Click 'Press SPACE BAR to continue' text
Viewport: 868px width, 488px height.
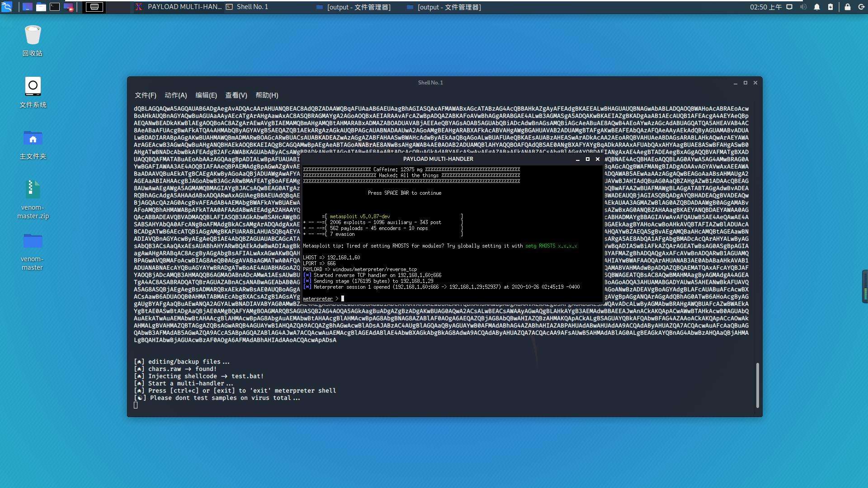[405, 193]
